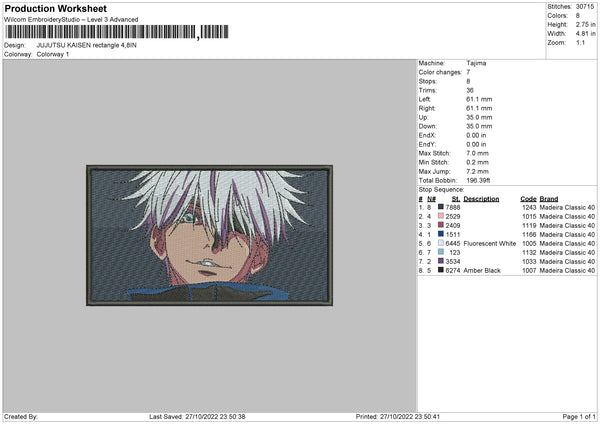Select the Amber Black 6274 swatch
600x424 pixels.
(x=441, y=270)
